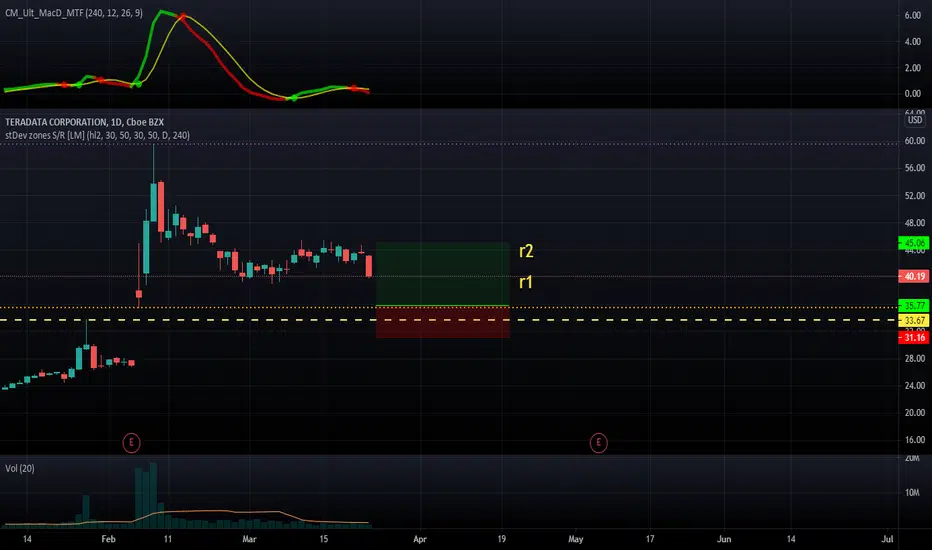Click the green 45.06 price label
Viewport: 932px width, 550px height.
[914, 243]
